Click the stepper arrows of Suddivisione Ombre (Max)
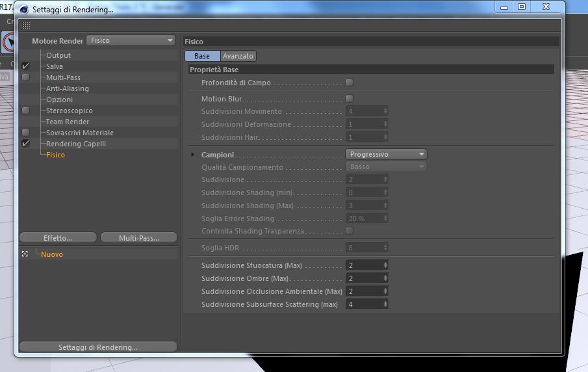Screen dimensions: 588x372 pyautogui.click(x=385, y=278)
